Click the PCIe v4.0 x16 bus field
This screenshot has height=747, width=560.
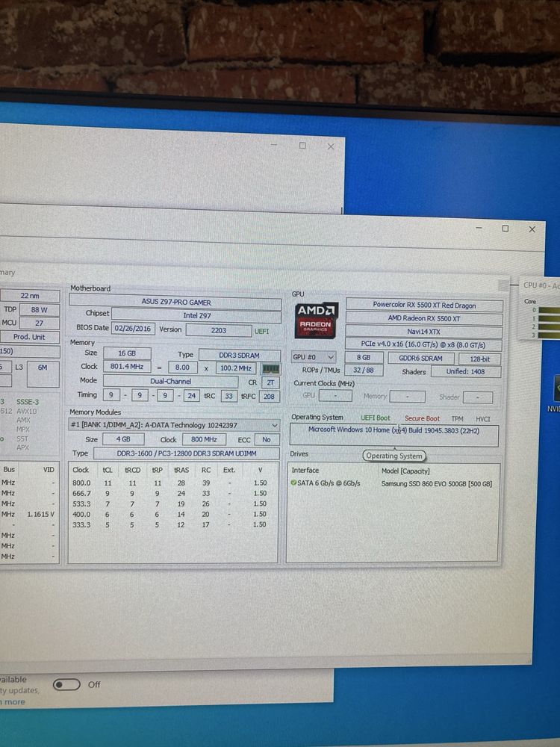click(423, 344)
